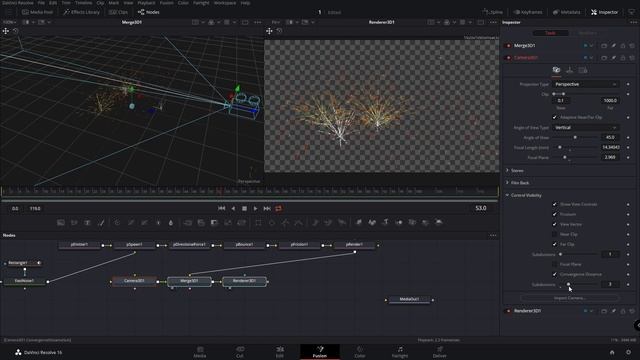The width and height of the screenshot is (640, 360).
Task: Open Camera3D controls tab icon
Action: (x=556, y=70)
